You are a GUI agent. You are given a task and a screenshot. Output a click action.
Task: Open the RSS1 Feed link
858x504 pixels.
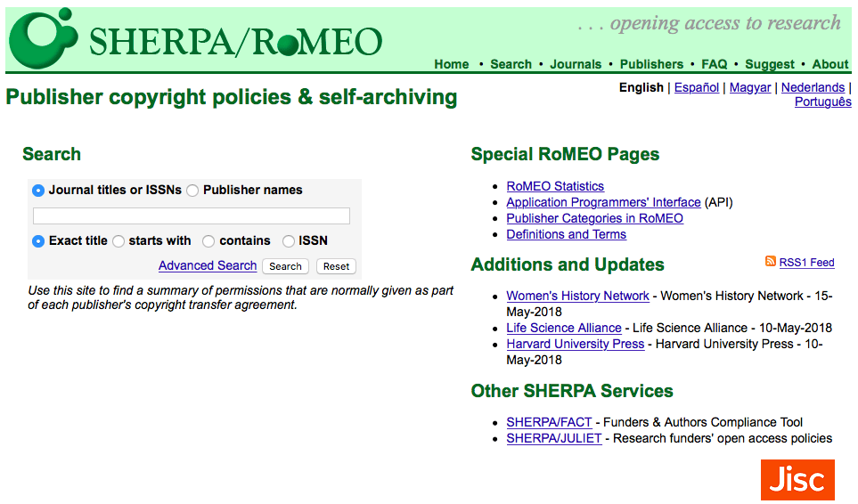coord(806,263)
